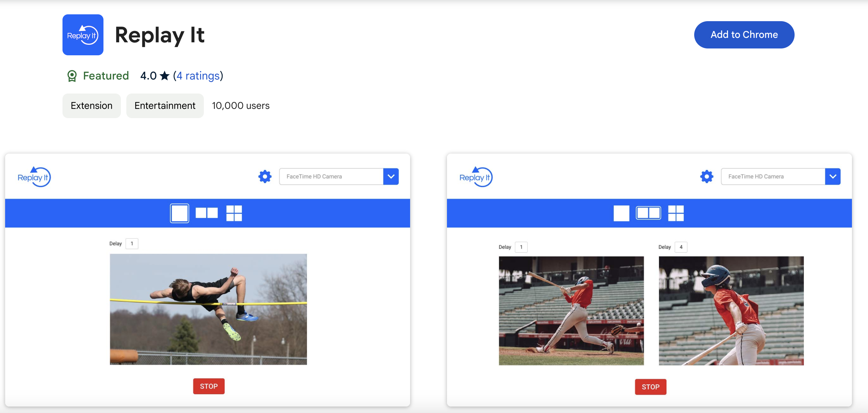Select single-view layout in right screenshot

[621, 213]
